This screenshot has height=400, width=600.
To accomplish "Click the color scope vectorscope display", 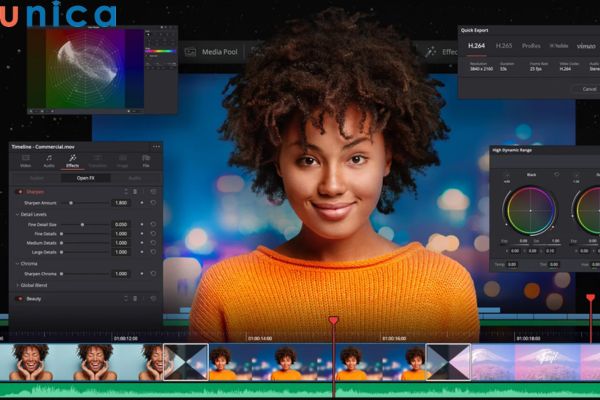I will (x=87, y=69).
